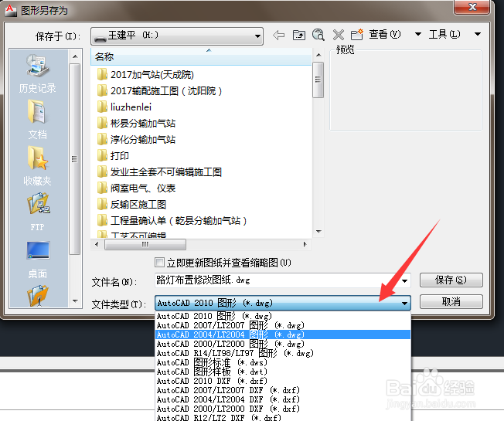The height and width of the screenshot is (421, 504).
Task: Open Favorites (收藏夹) sidebar location
Action: 38,166
